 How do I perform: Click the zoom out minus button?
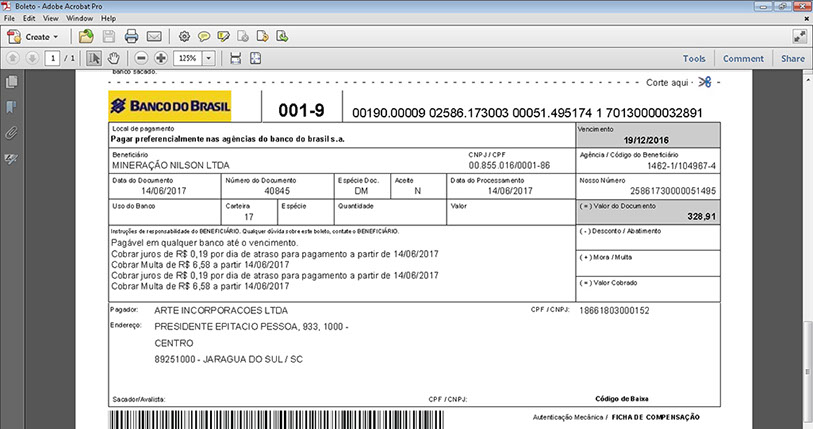click(141, 59)
